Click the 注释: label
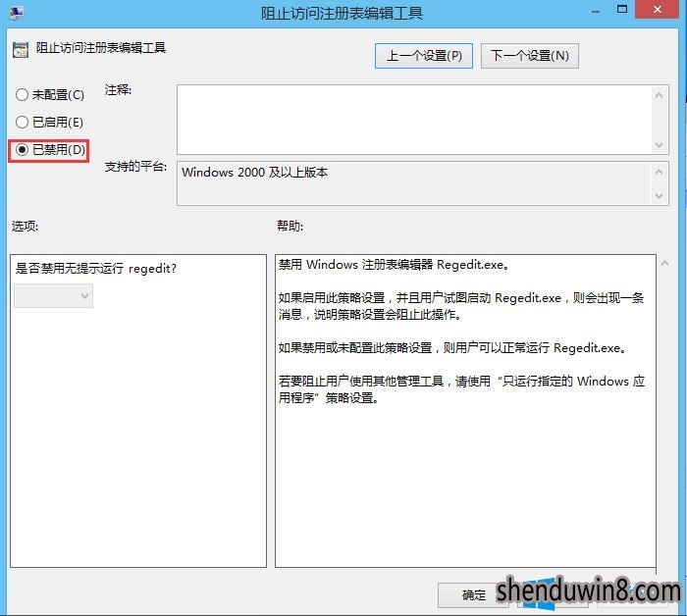Screen dimensions: 687x616 118,90
